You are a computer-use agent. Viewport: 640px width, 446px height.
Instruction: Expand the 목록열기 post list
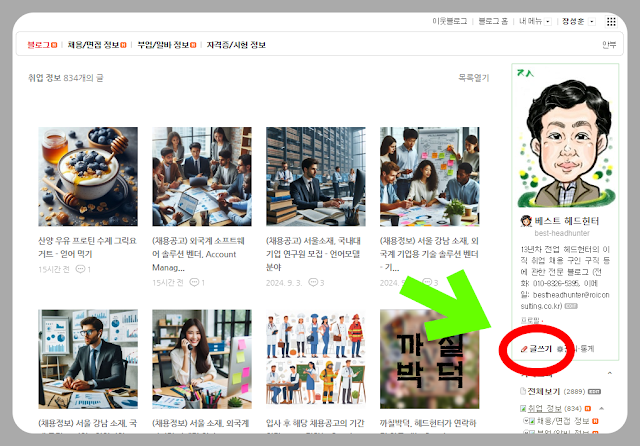coord(473,78)
